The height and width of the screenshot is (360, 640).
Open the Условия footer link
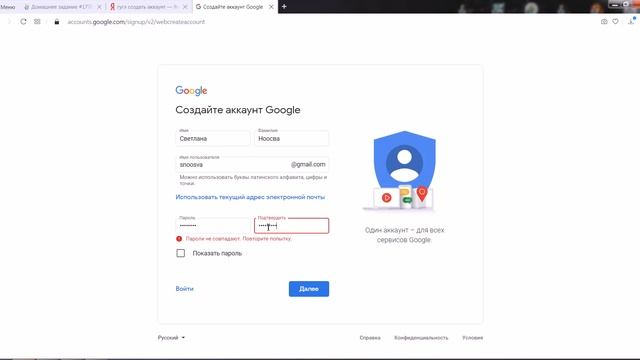(x=473, y=338)
